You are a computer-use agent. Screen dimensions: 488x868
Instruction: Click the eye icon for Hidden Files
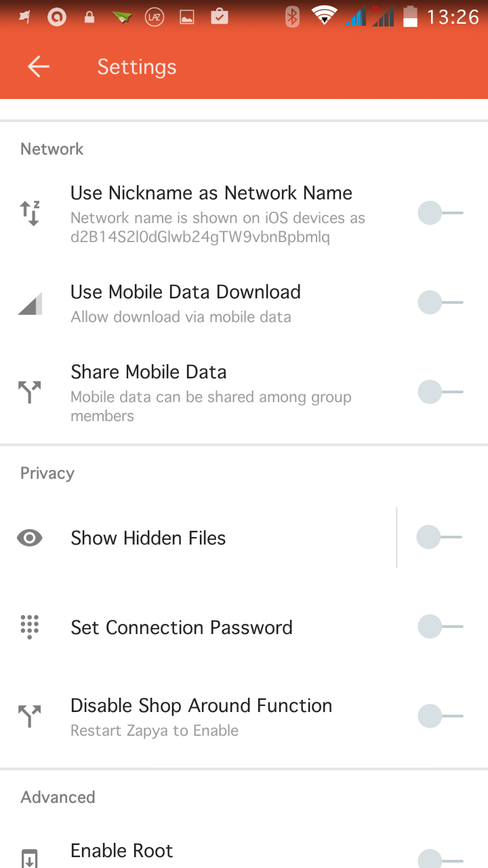click(30, 538)
